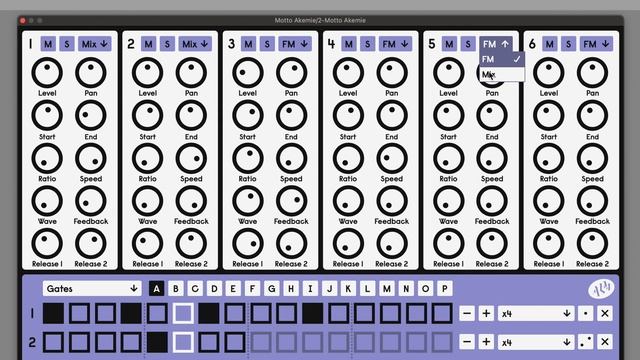The image size is (640, 360).
Task: Click operator 1 Level knob
Action: point(47,73)
